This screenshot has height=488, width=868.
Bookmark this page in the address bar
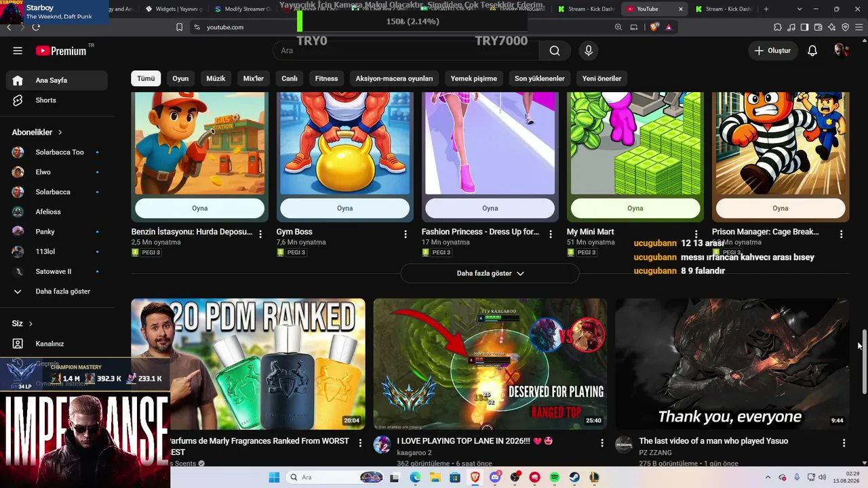(x=179, y=27)
